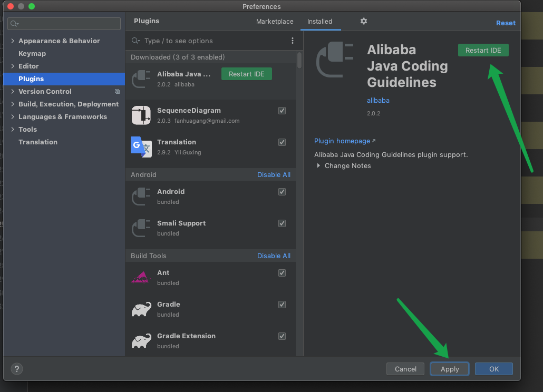Click the Android plugin plug icon

tap(141, 196)
